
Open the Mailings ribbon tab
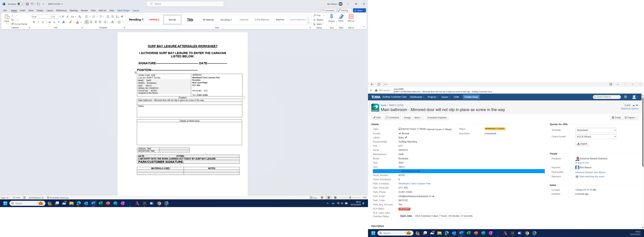pyautogui.click(x=74, y=10)
